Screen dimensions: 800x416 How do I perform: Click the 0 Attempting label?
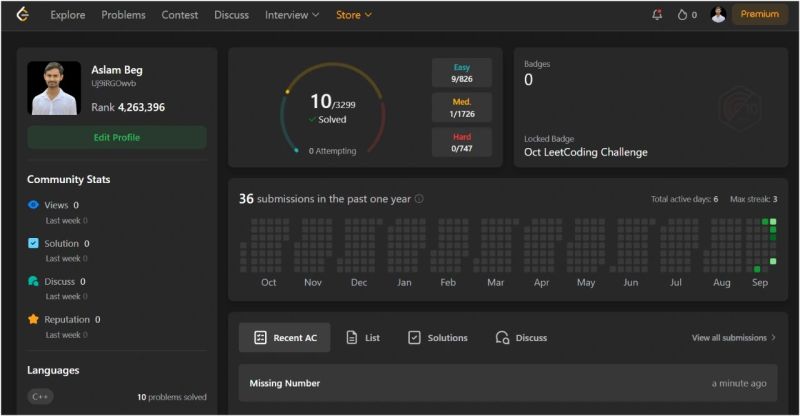(x=332, y=151)
